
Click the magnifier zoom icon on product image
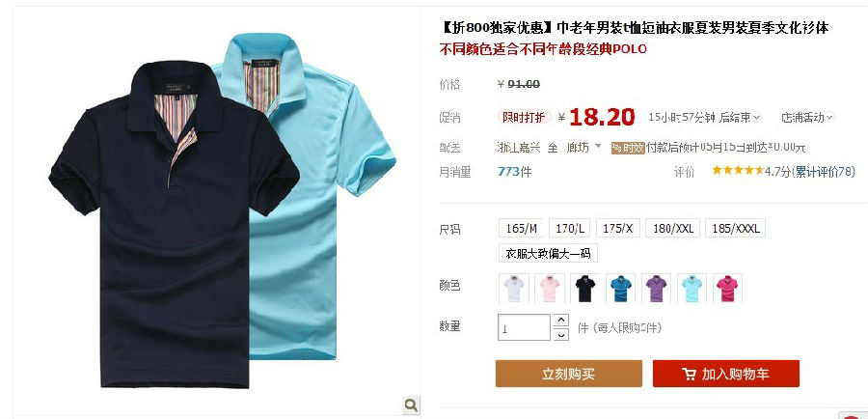[411, 405]
